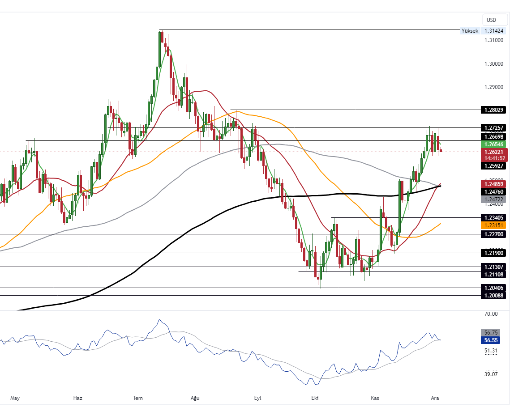Screen dimensions: 514x420
Task: Click the 1.21900 support level label
Action: click(x=493, y=253)
